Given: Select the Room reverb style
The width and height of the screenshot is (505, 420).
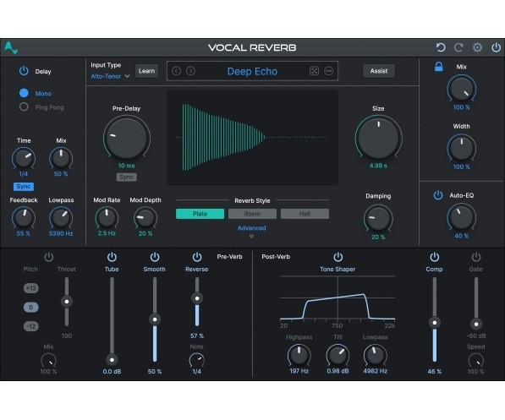Looking at the screenshot, I should (x=252, y=214).
